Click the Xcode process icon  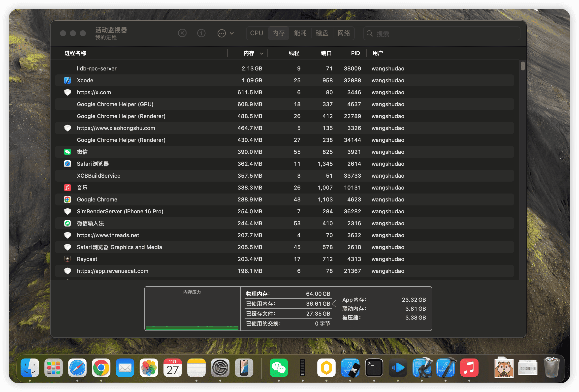[x=67, y=80]
